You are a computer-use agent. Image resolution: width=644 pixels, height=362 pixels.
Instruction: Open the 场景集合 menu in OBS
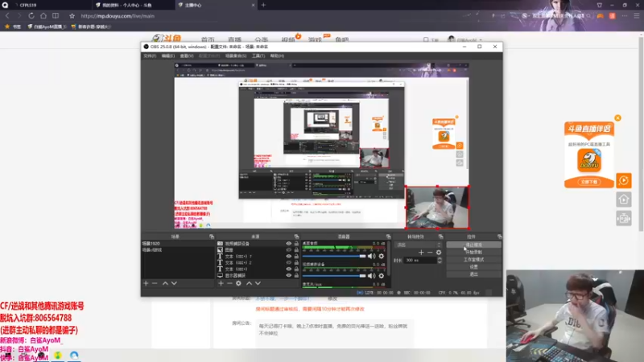tap(236, 56)
